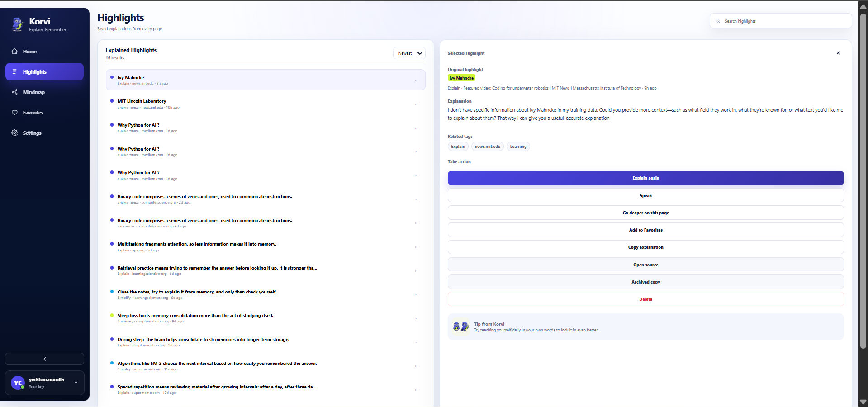Click the search magnifier icon
Viewport: 868px width, 407px height.
pos(718,21)
